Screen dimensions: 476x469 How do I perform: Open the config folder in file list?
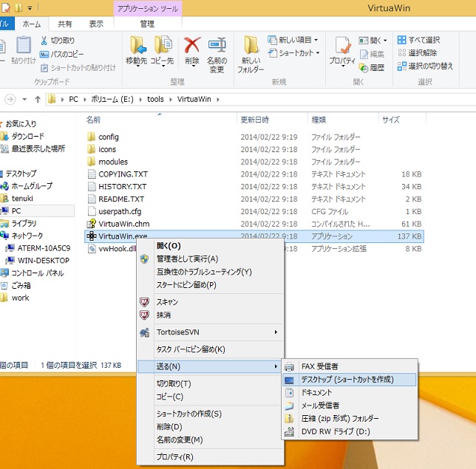pos(108,137)
